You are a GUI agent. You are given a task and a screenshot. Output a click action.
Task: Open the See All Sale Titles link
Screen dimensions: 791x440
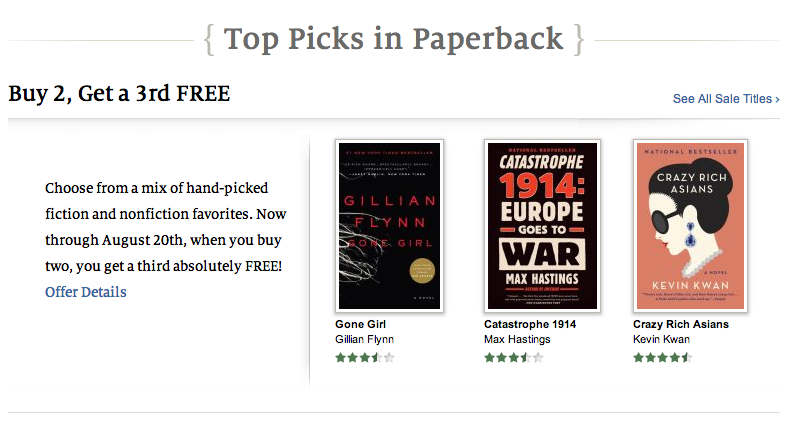[x=723, y=99]
